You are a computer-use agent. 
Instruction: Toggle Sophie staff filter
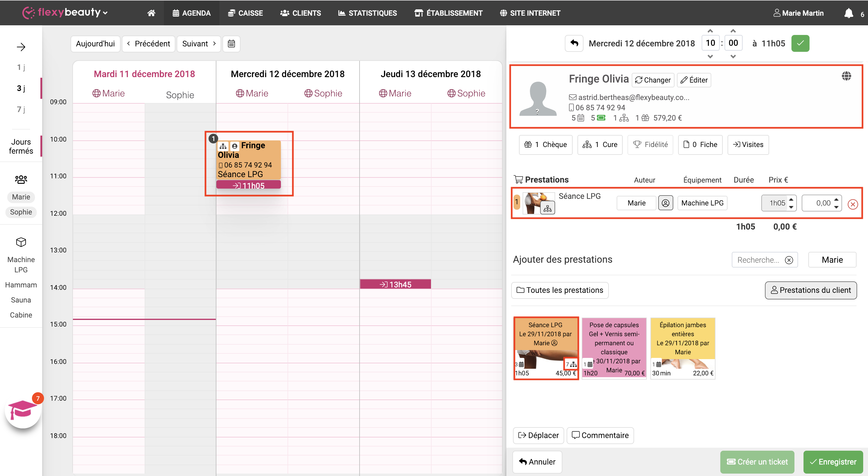pyautogui.click(x=21, y=212)
